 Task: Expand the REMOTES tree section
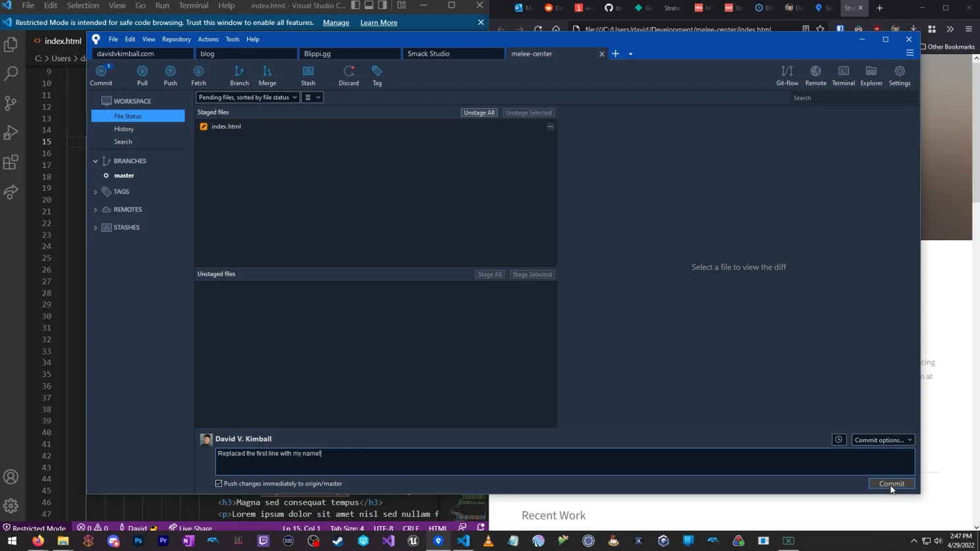(x=95, y=209)
